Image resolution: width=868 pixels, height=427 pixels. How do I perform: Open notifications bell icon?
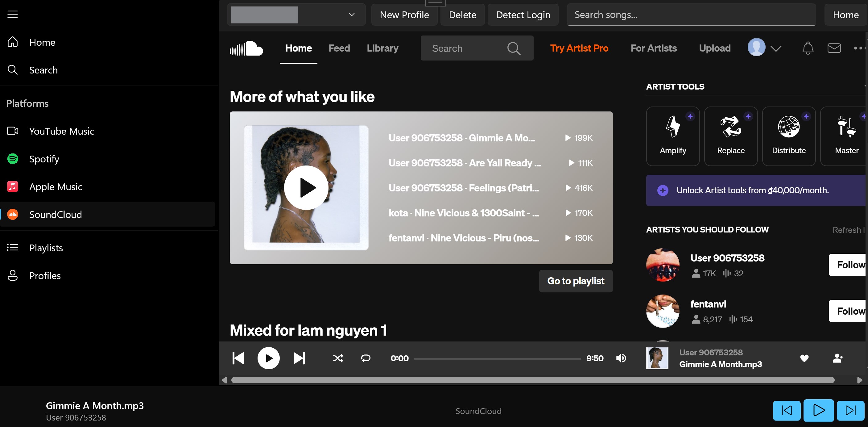[x=808, y=48]
